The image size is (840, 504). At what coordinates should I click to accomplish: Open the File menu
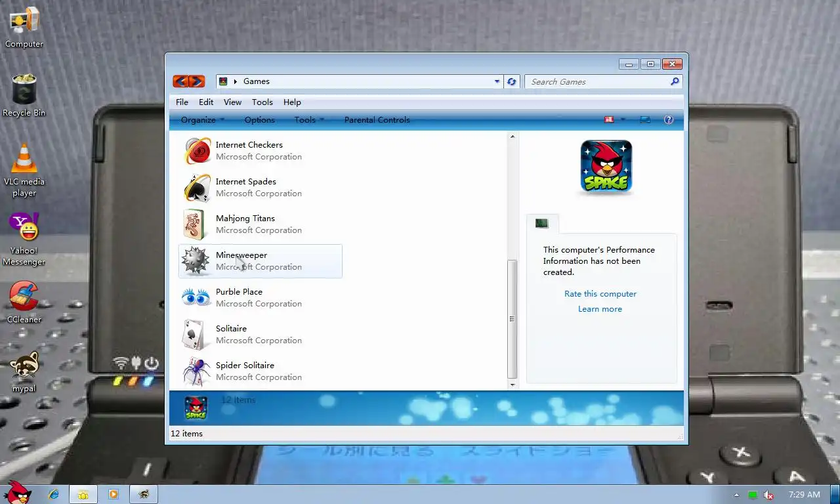pos(182,102)
